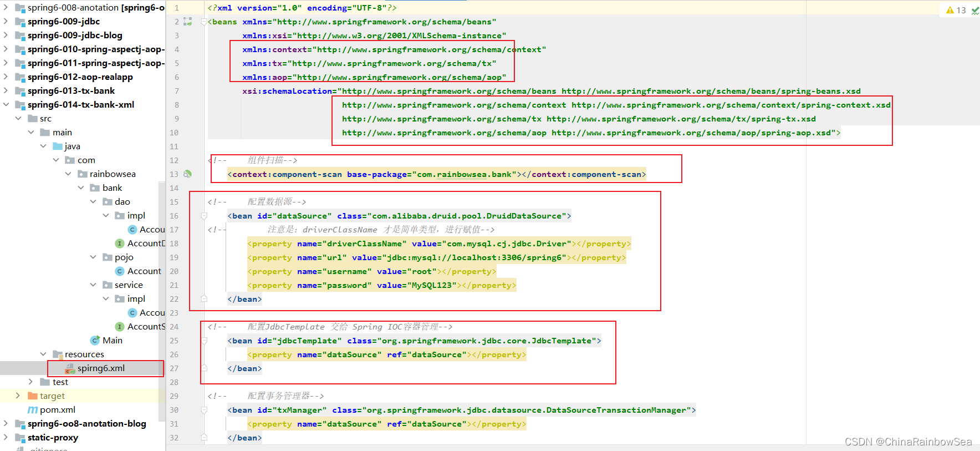Click the test folder icon
The height and width of the screenshot is (451, 980).
(45, 382)
